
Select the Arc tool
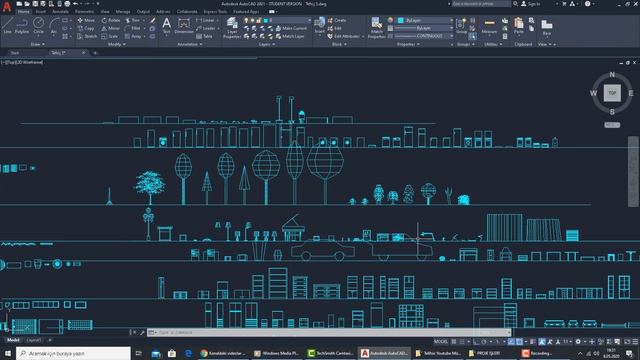[x=53, y=25]
